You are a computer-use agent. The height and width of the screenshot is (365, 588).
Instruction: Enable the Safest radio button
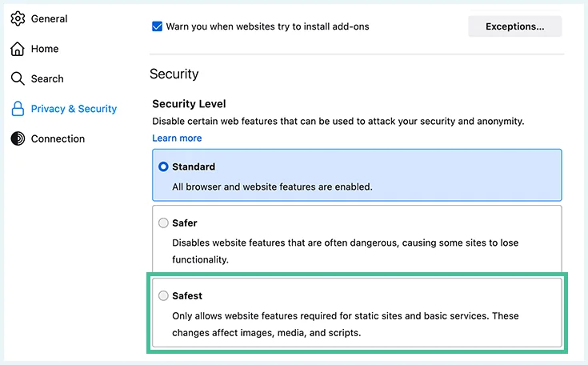pos(163,295)
